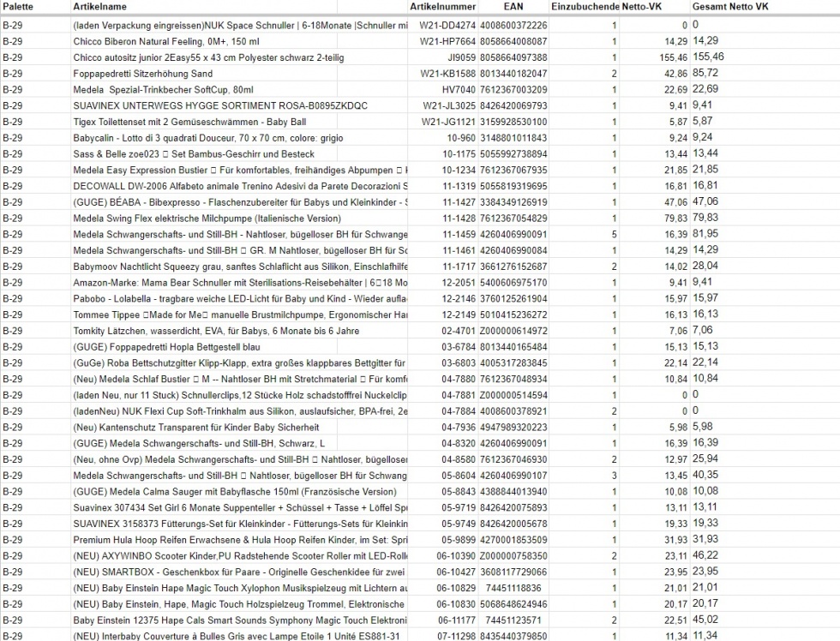840x641 pixels.
Task: Select the Palette column header
Action: 18,7
